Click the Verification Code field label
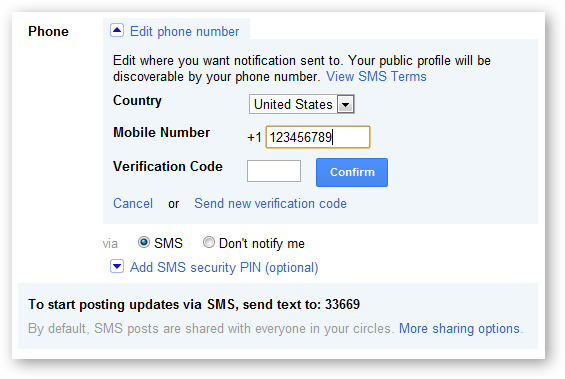Screen dimensions: 565x379 point(168,166)
